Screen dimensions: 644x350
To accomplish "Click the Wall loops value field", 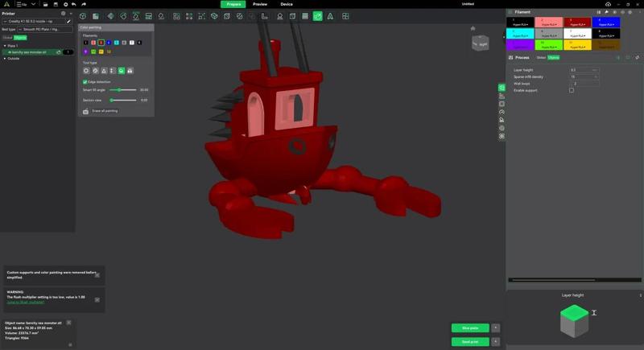I will [584, 84].
